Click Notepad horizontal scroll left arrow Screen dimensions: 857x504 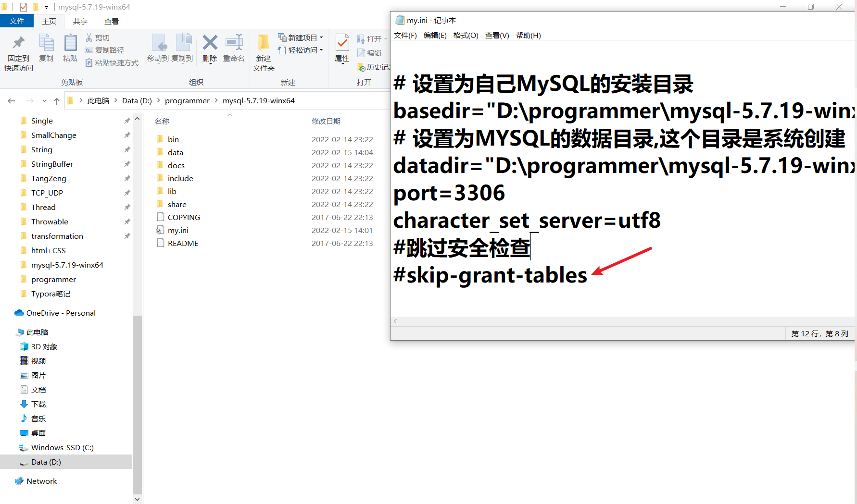pyautogui.click(x=395, y=321)
